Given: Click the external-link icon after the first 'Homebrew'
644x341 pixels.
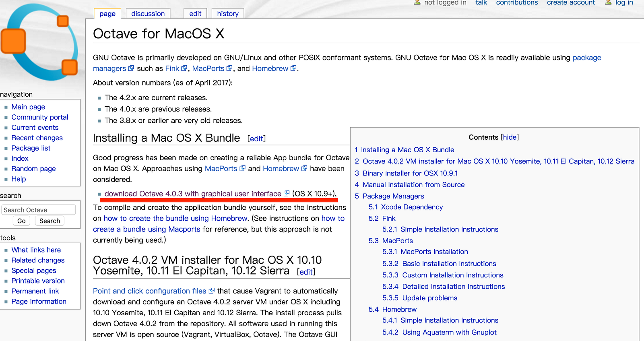Looking at the screenshot, I should click(293, 68).
